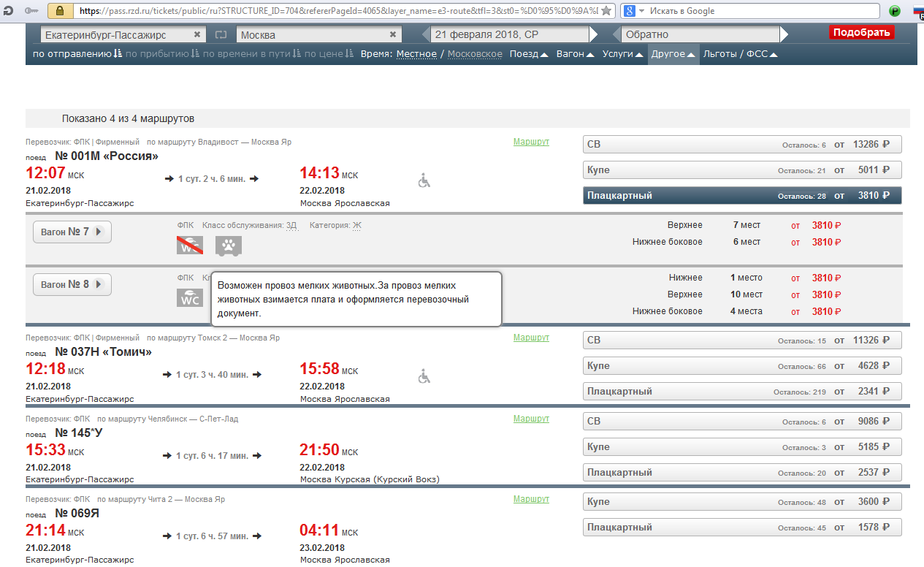Screen dimensions: 924x567
Task: Select СВ class for 9086 ₽
Action: [x=742, y=422]
